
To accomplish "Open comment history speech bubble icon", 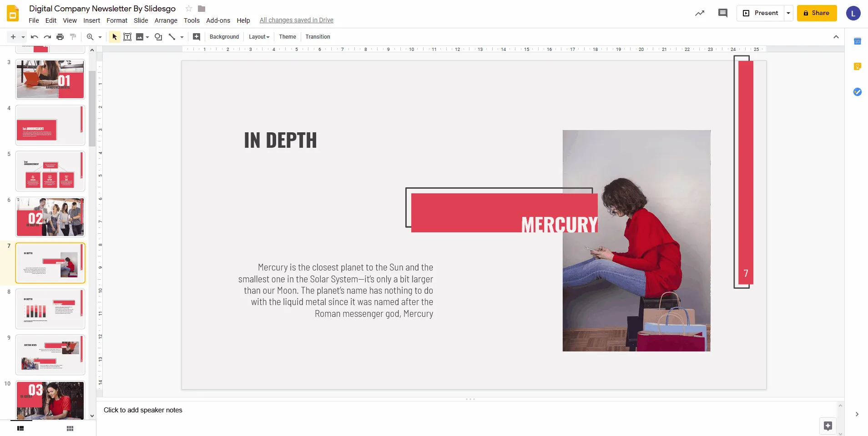I will (x=722, y=13).
